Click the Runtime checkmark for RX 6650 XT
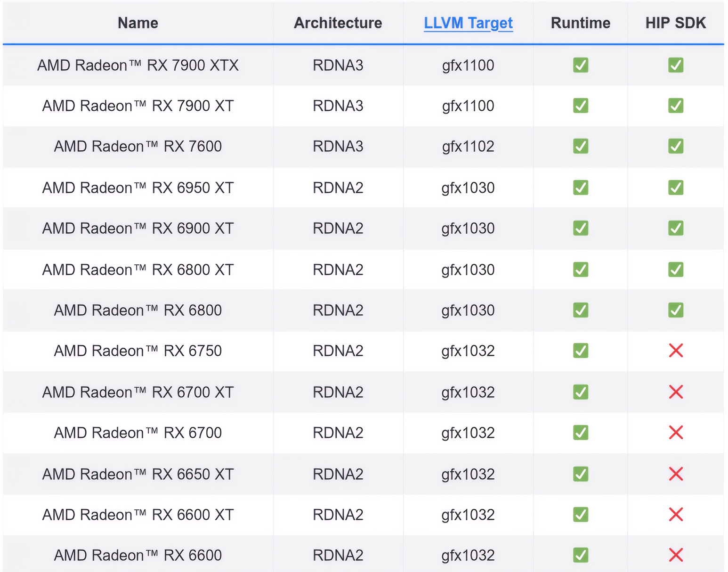Viewport: 728px width, 572px height. pyautogui.click(x=581, y=474)
